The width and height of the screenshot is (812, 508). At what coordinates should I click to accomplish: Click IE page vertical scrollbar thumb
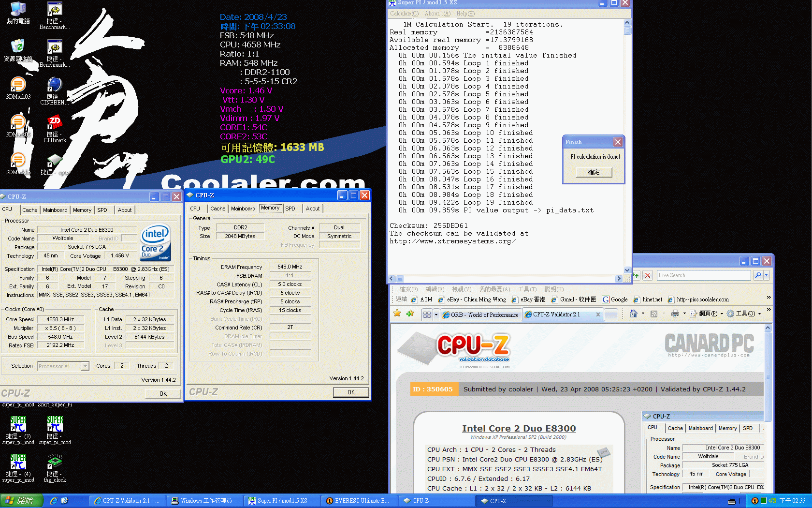tap(768, 376)
